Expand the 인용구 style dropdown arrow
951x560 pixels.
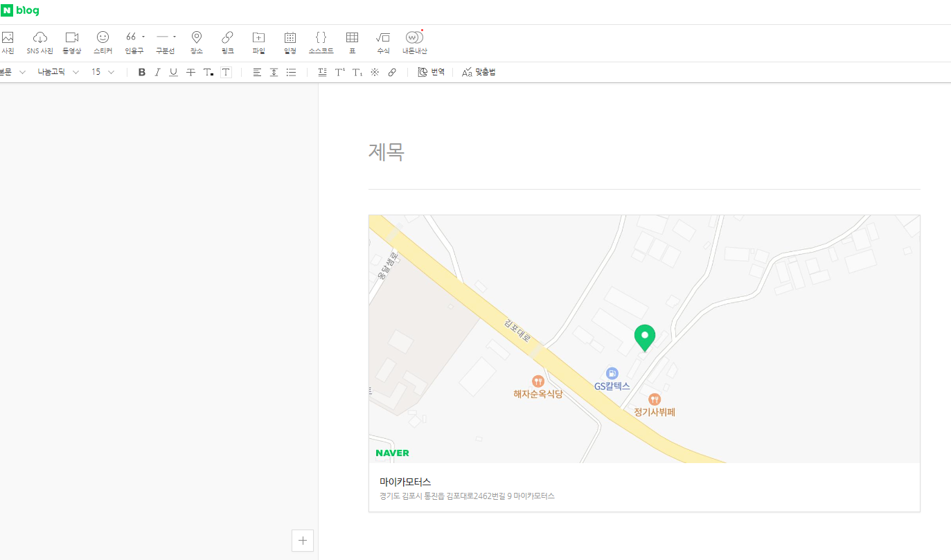pos(143,37)
